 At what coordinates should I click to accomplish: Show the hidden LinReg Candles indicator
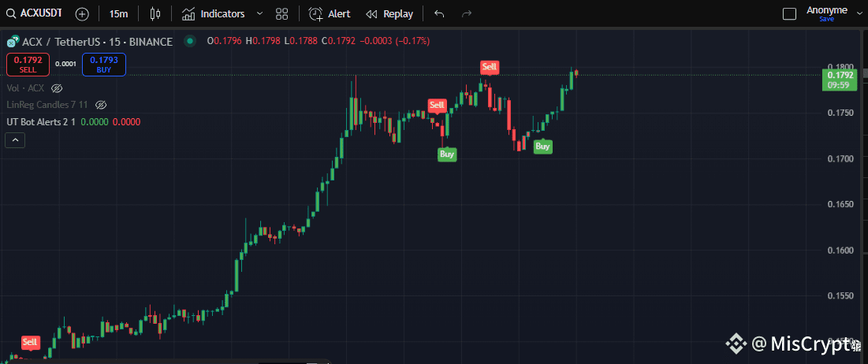point(100,105)
